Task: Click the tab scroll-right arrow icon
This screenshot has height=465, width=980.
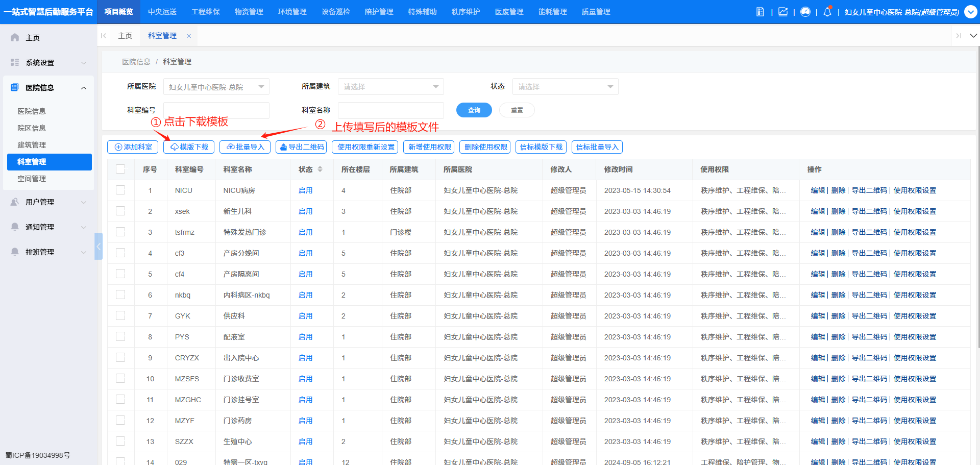Action: pos(959,36)
